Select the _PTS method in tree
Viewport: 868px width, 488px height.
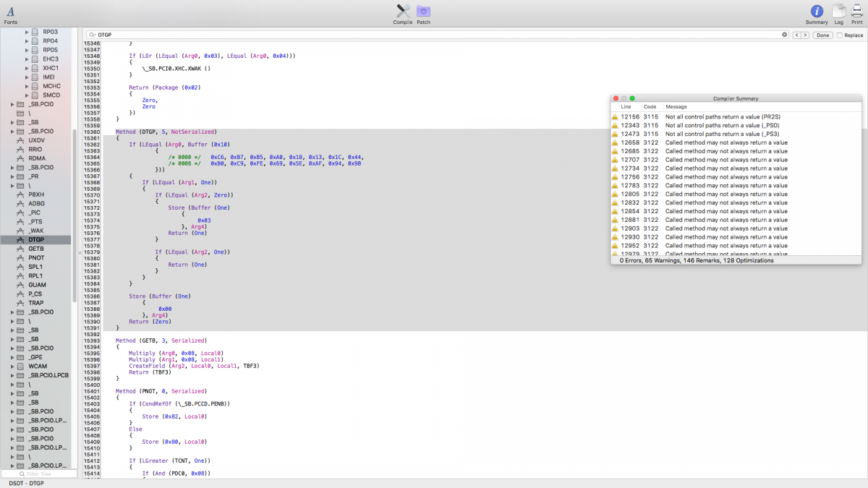pyautogui.click(x=35, y=221)
